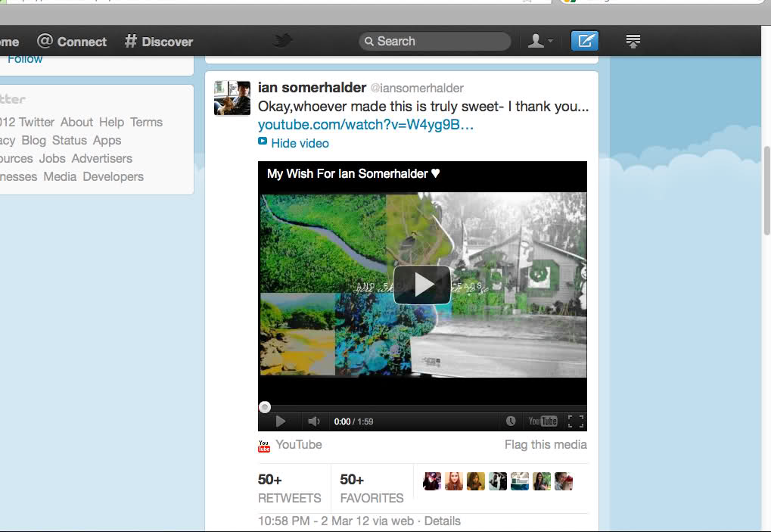Click the red YouTube icon below video

pos(264,446)
